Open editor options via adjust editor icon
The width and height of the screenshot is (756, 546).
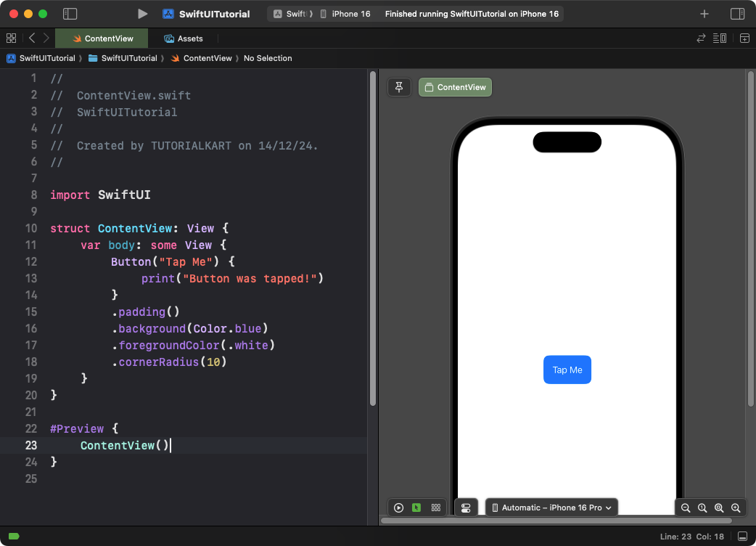(x=719, y=38)
